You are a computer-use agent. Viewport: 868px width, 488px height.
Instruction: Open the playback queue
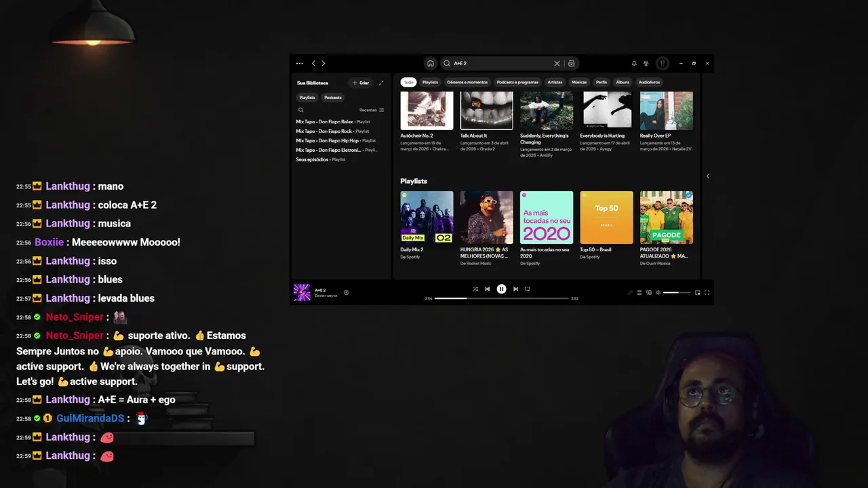639,293
